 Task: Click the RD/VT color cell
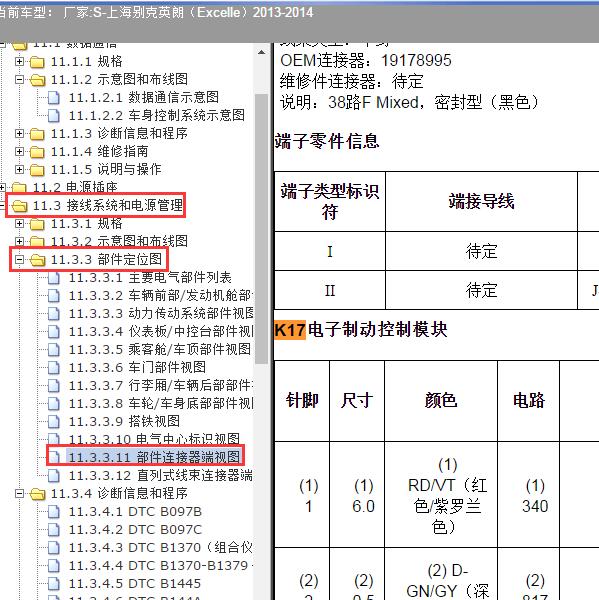(441, 496)
